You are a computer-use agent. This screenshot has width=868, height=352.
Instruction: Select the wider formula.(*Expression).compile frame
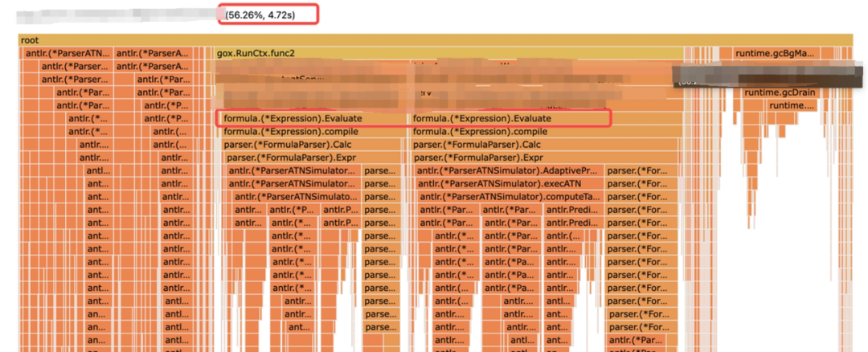click(545, 132)
